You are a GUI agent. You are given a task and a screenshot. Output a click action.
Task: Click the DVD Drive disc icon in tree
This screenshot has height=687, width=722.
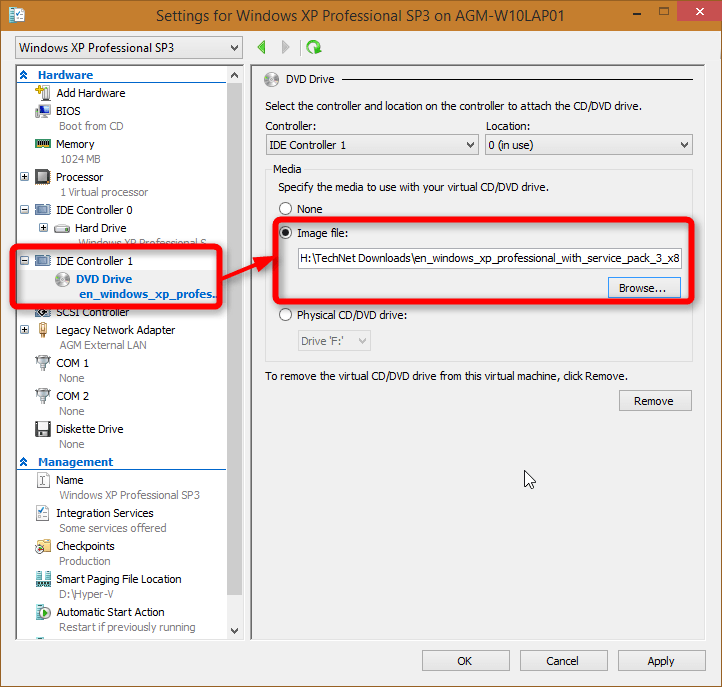(x=63, y=279)
